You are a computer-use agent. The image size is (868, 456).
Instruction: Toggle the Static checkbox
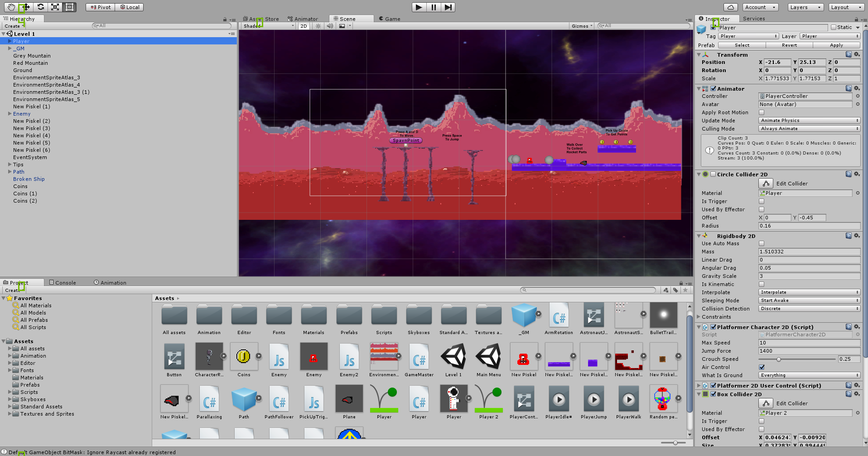(x=833, y=27)
